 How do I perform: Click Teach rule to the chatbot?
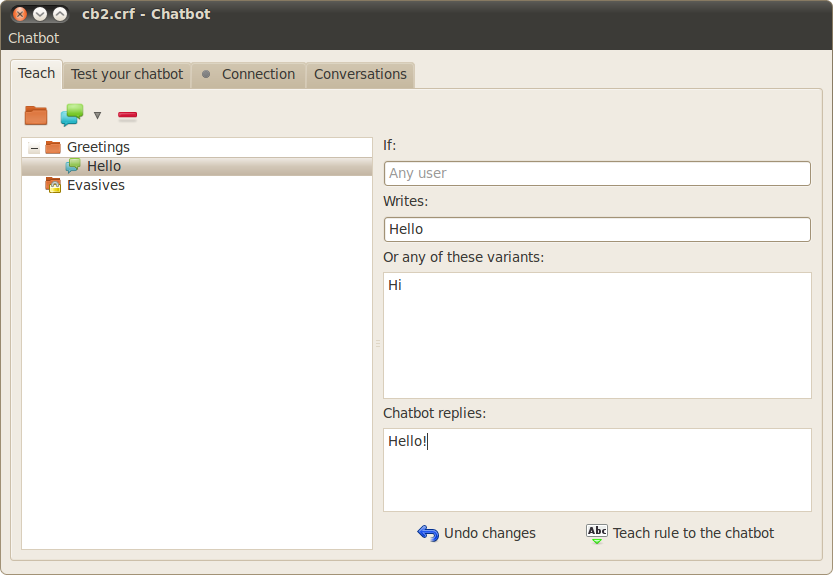[680, 533]
